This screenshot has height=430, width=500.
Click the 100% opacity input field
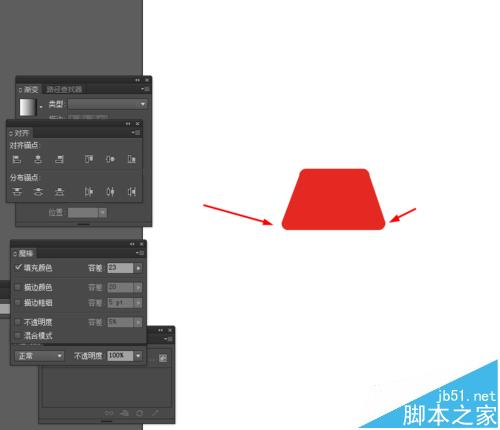point(120,356)
